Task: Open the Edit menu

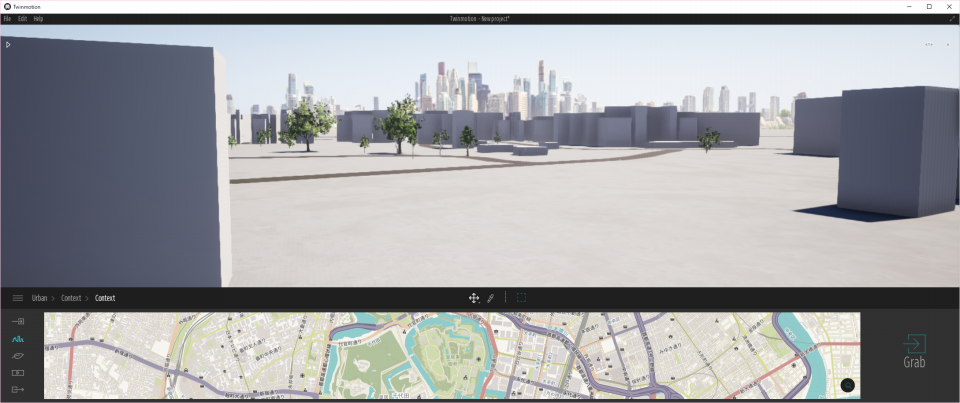Action: point(22,19)
